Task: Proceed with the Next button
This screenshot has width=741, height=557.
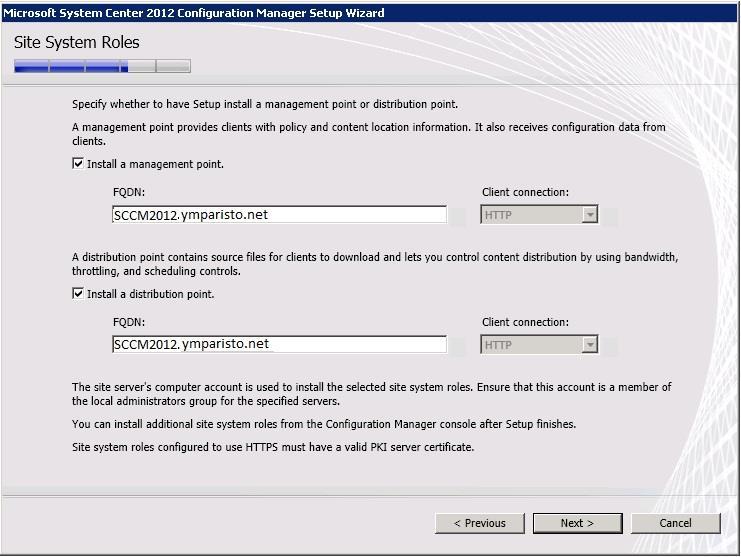Action: coord(577,523)
